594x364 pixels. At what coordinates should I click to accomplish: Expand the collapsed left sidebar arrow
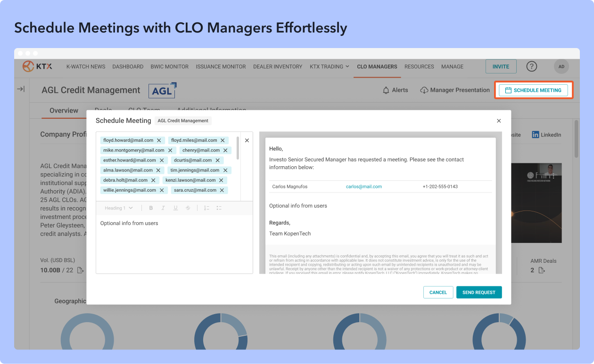(x=21, y=89)
